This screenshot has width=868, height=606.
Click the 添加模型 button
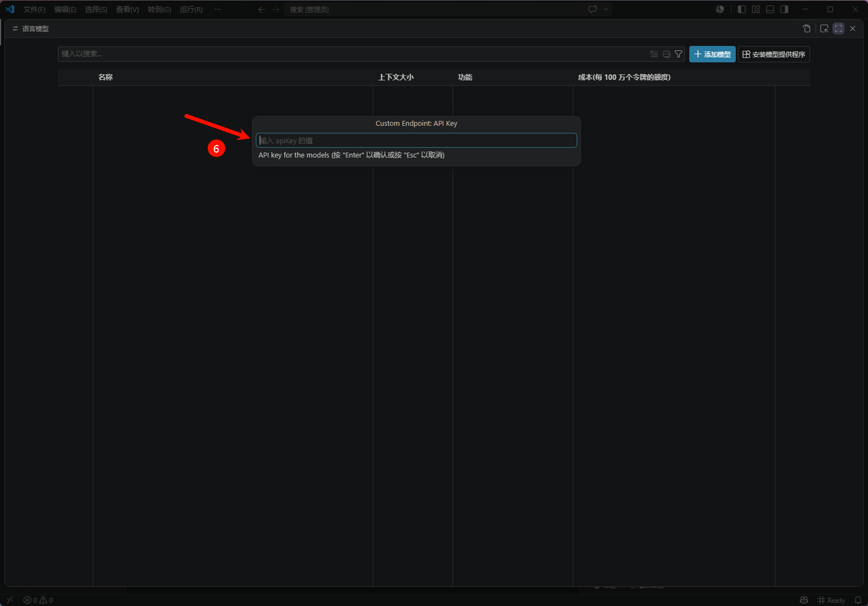pyautogui.click(x=712, y=54)
